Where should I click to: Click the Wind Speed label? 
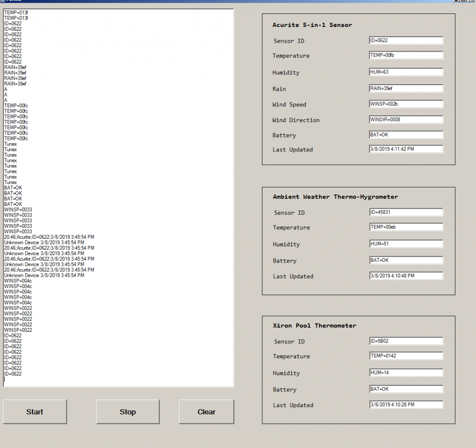coord(289,105)
